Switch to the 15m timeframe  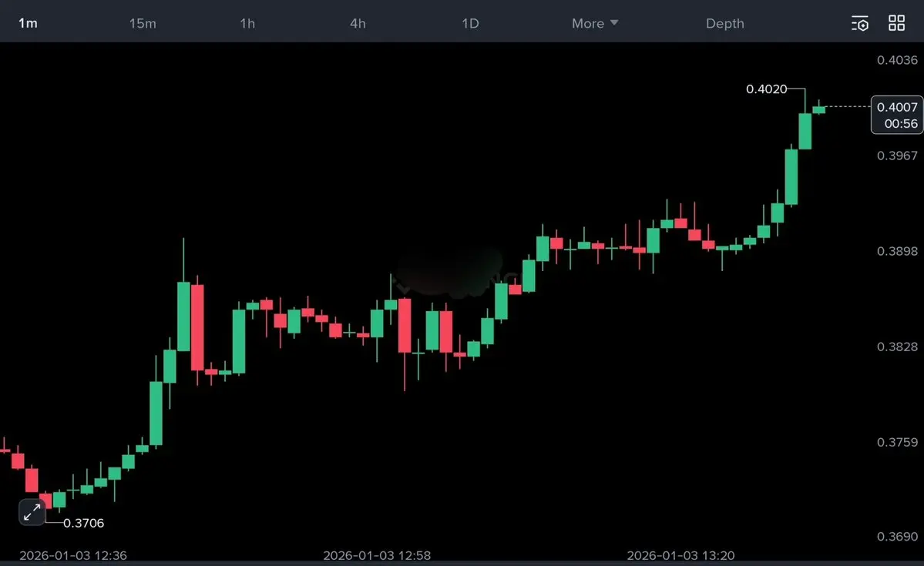[143, 24]
